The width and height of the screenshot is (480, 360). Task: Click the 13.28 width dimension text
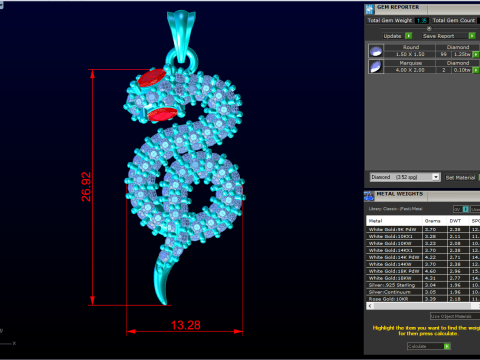pos(186,325)
